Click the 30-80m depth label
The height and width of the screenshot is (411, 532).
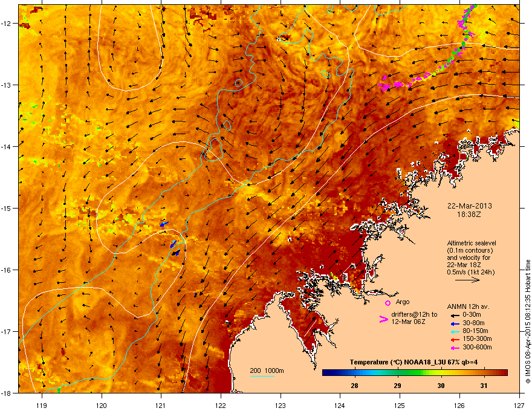(473, 323)
